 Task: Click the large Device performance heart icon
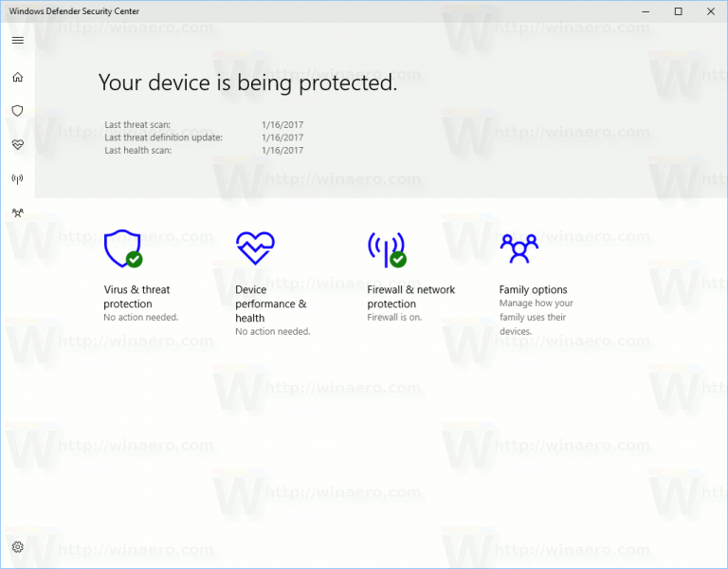(x=255, y=248)
